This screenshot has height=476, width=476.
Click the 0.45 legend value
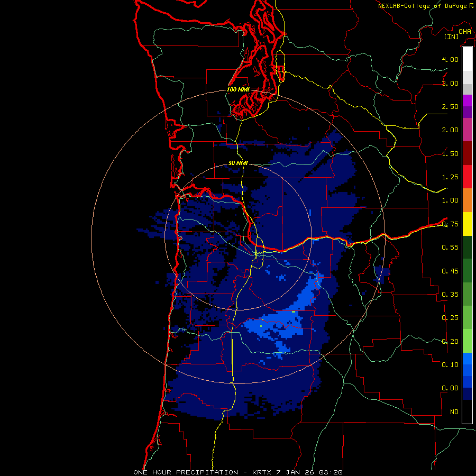pos(450,271)
